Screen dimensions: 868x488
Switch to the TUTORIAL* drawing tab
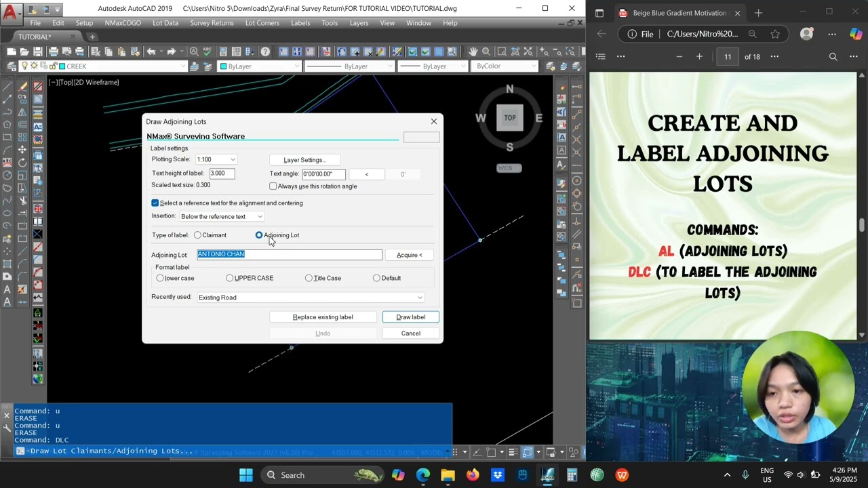point(35,37)
